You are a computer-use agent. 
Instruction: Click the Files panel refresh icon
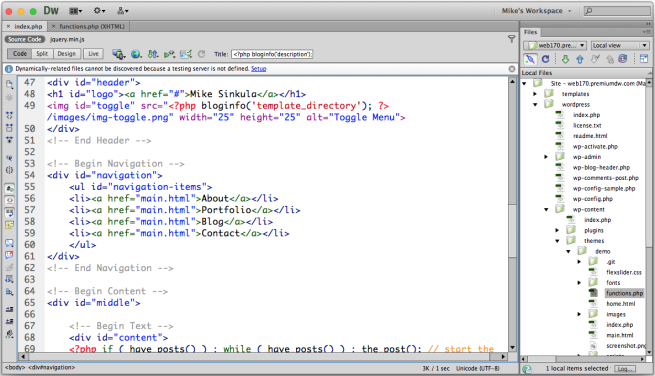point(546,59)
